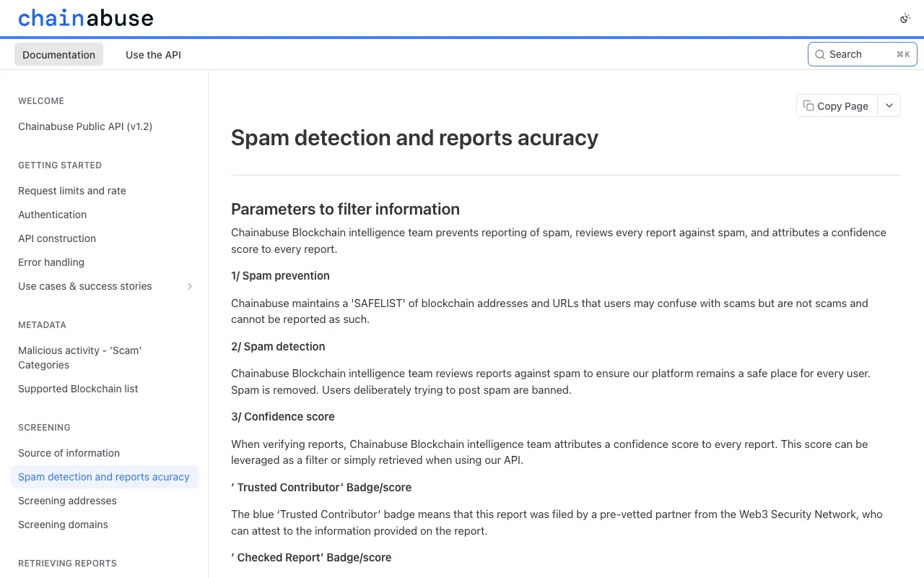
Task: Click Parameters to filter information heading
Action: point(345,209)
